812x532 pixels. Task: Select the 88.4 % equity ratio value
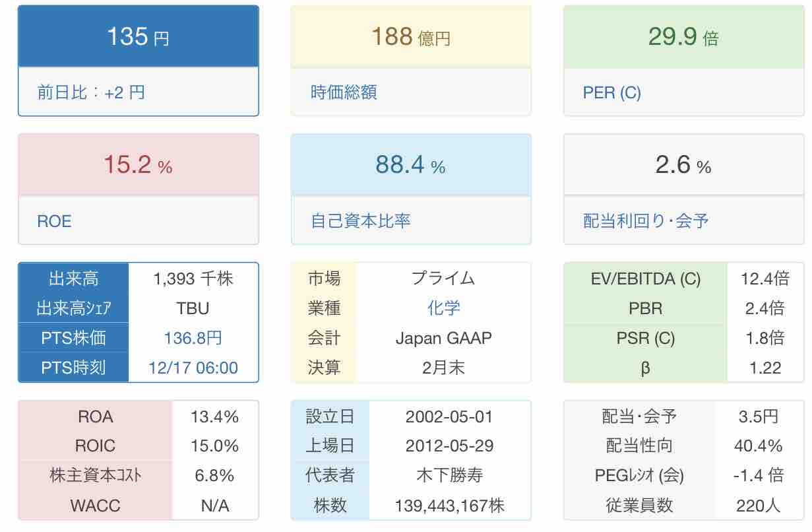410,165
